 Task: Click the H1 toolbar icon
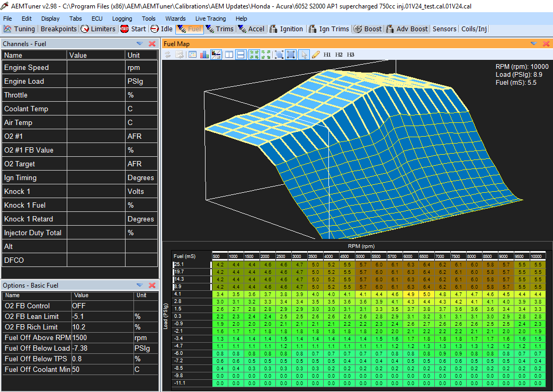pos(327,55)
